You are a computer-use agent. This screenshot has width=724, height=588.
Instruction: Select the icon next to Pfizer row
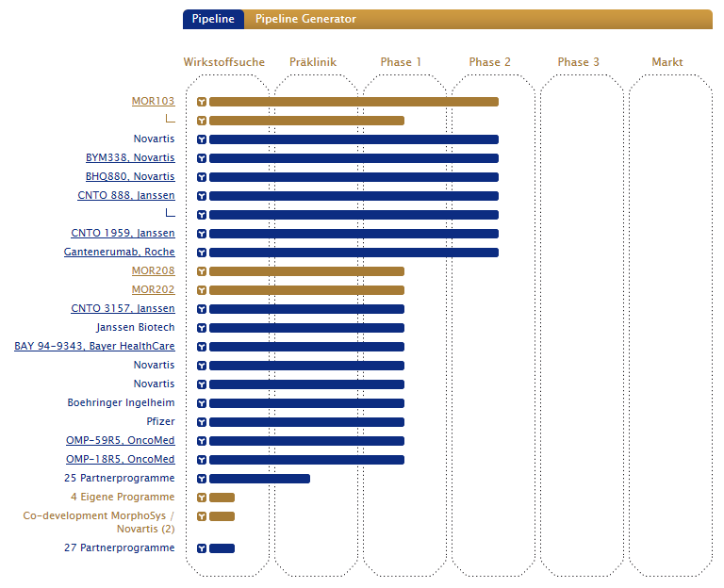pos(202,422)
